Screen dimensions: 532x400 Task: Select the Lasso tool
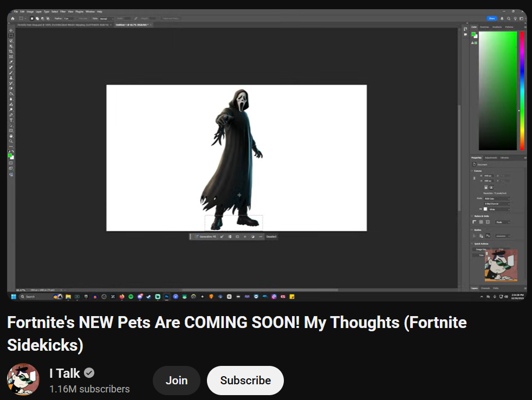coord(11,41)
